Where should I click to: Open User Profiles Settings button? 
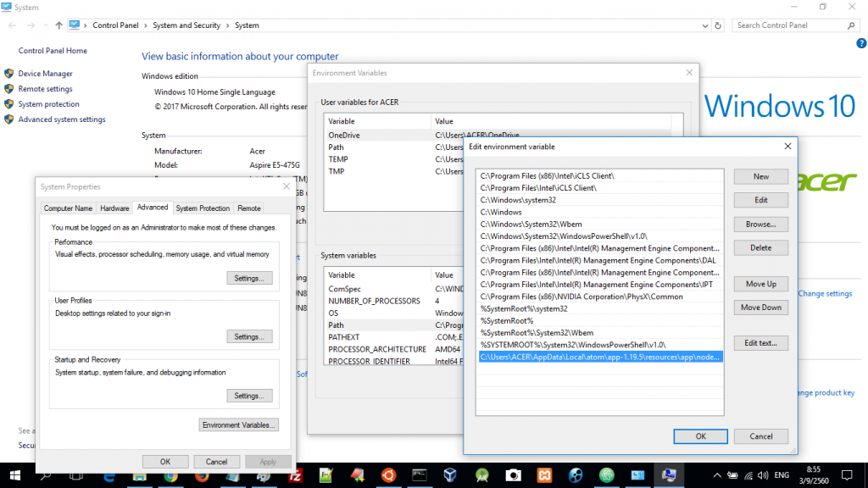coord(249,337)
